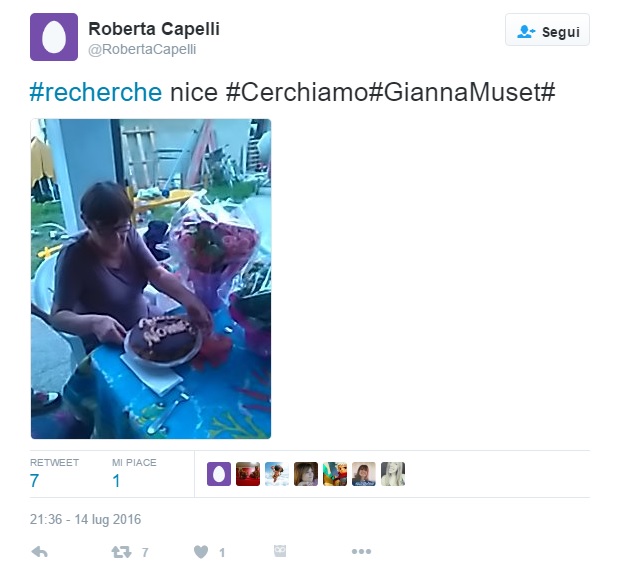617x578 pixels.
Task: Click the red-toned retweeter avatar
Action: pyautogui.click(x=248, y=474)
